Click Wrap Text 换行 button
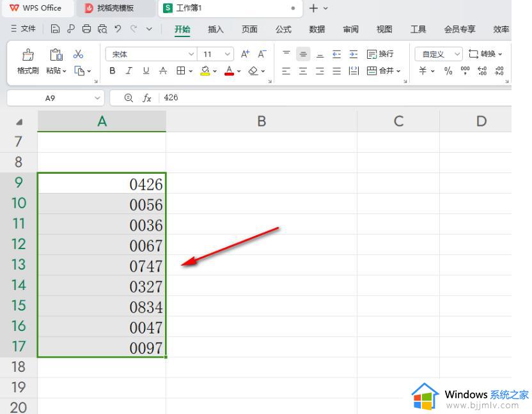532x414 pixels. (x=380, y=54)
